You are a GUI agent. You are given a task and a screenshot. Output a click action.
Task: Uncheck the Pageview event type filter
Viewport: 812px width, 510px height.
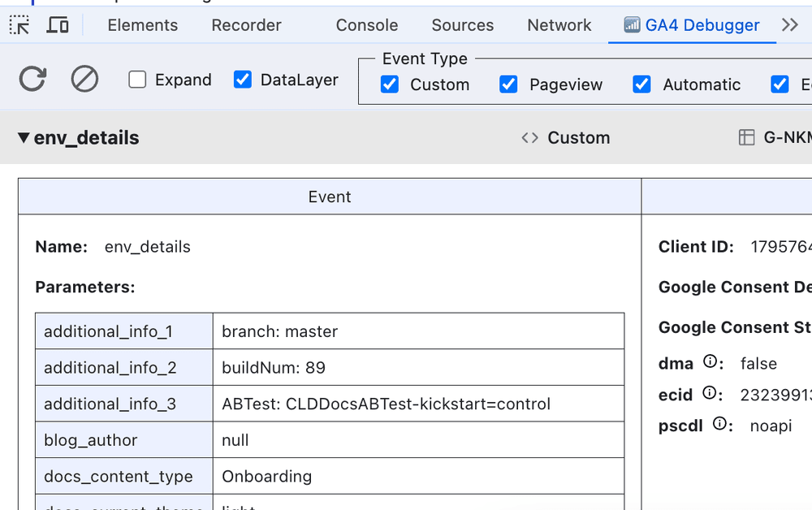click(508, 84)
